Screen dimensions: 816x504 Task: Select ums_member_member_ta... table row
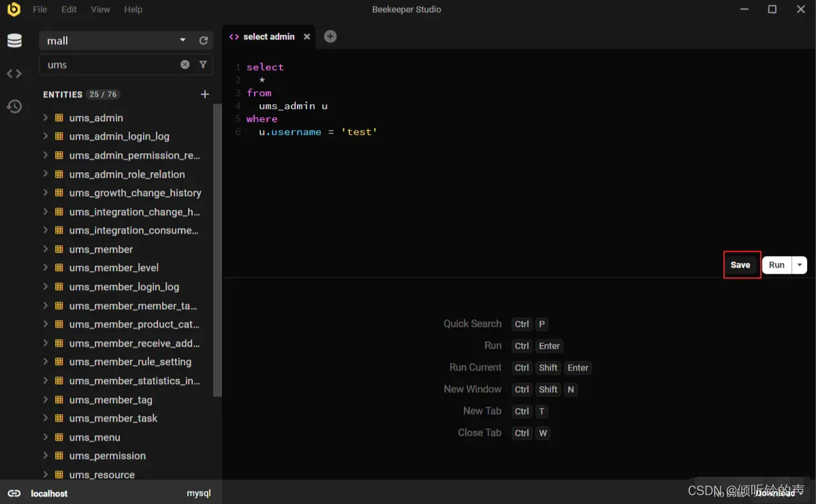point(127,306)
